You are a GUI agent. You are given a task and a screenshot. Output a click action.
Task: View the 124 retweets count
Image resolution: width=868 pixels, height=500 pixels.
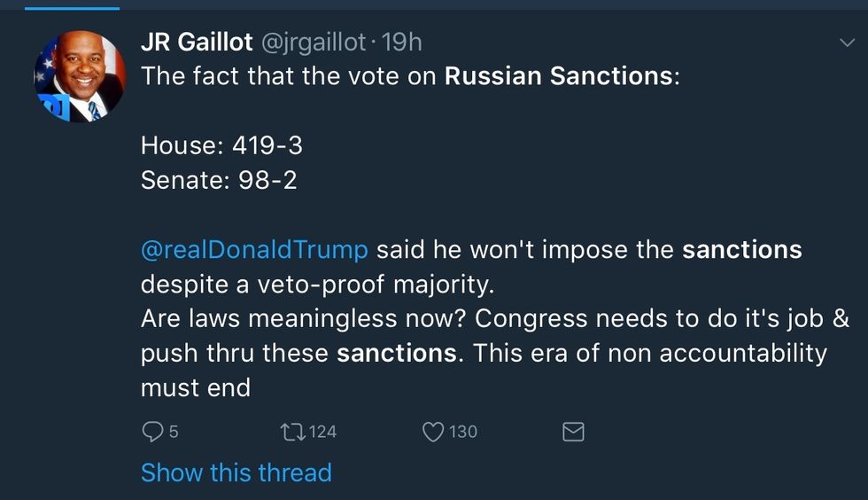point(322,432)
